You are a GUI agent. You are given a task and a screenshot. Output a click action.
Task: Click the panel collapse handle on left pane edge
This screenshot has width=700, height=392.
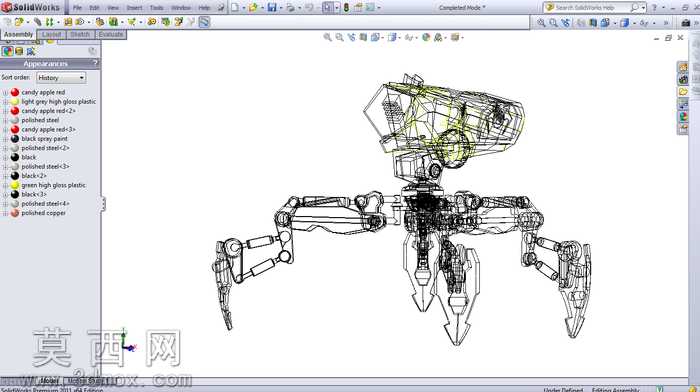pyautogui.click(x=103, y=204)
